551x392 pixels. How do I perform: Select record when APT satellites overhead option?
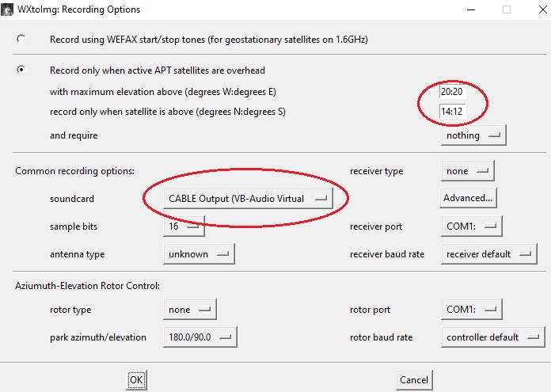[21, 70]
